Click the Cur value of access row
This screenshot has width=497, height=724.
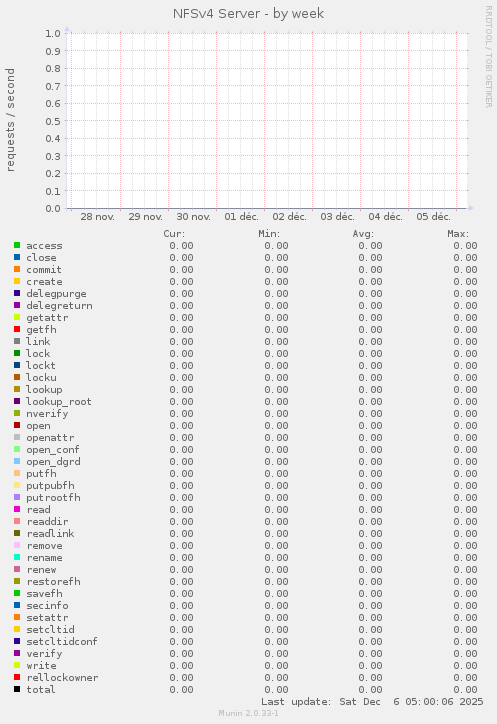[181, 246]
